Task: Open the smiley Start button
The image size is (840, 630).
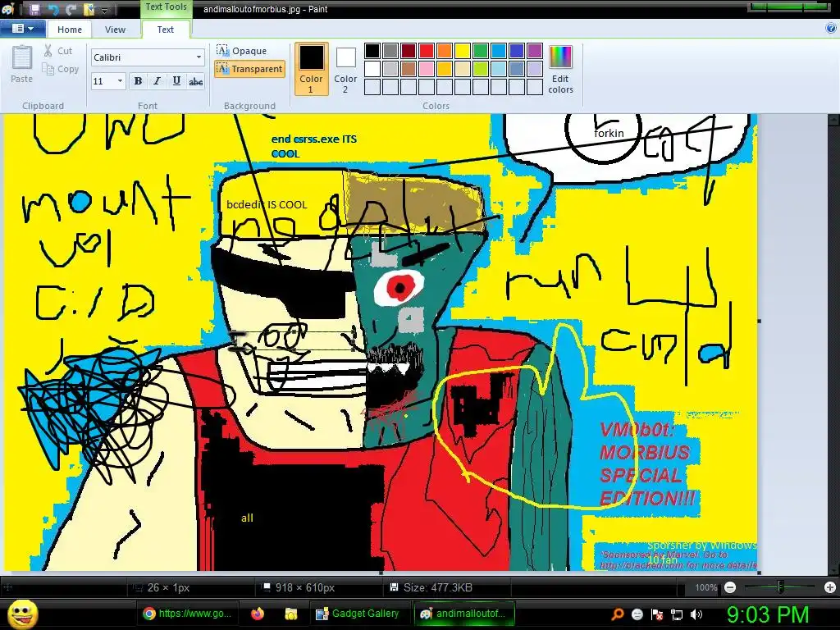Action: (22, 614)
